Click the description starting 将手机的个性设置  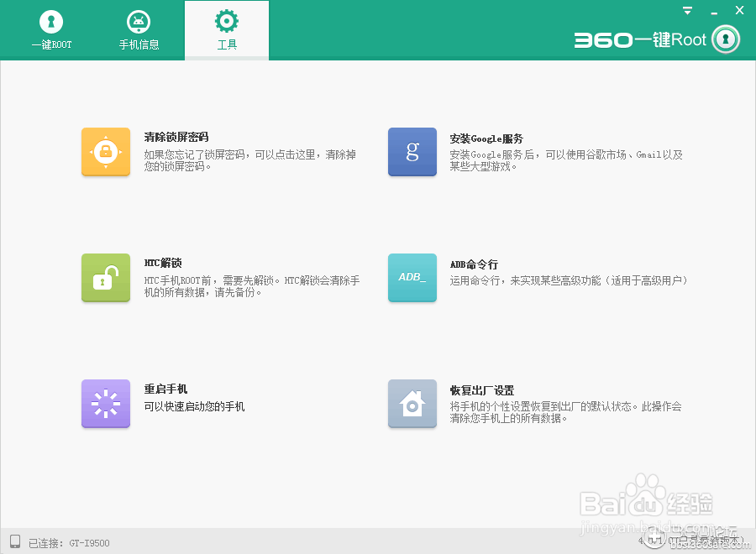tap(565, 412)
